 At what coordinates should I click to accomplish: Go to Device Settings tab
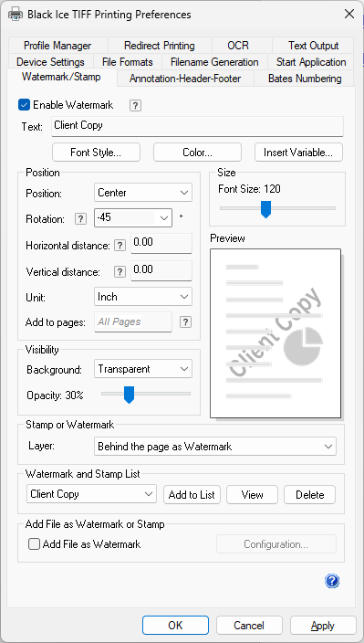tap(50, 62)
